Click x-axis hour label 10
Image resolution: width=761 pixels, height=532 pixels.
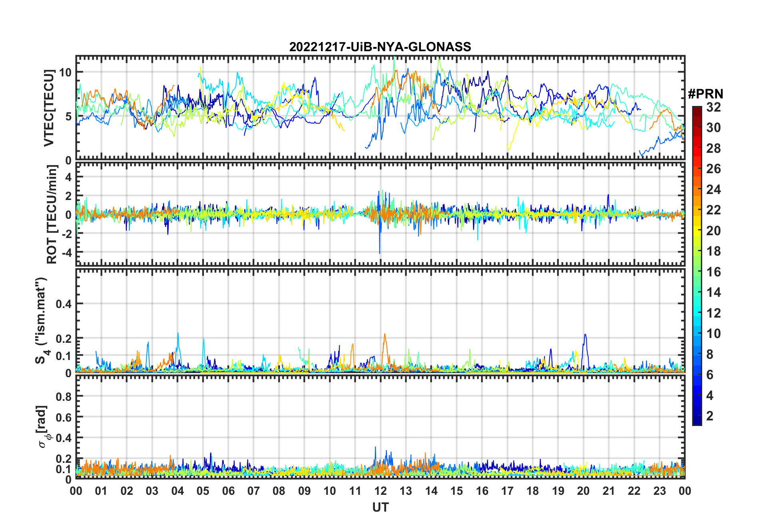pyautogui.click(x=330, y=490)
